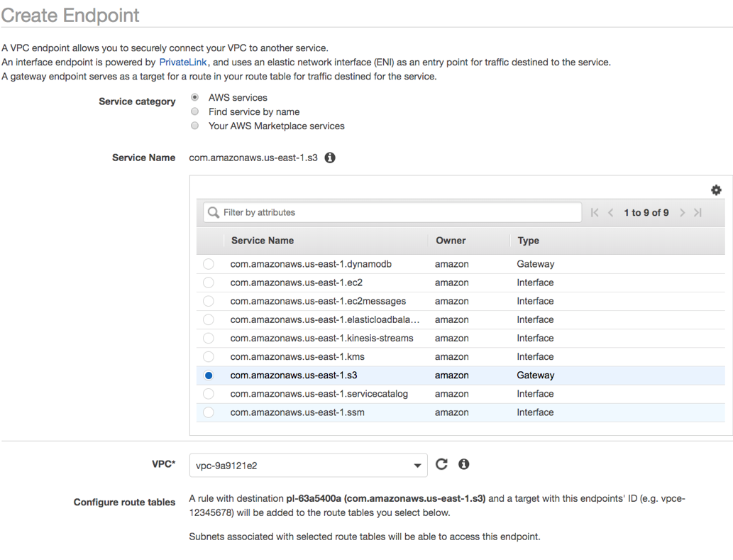Image resolution: width=733 pixels, height=560 pixels.
Task: Click the Configure route tables label
Action: [124, 502]
